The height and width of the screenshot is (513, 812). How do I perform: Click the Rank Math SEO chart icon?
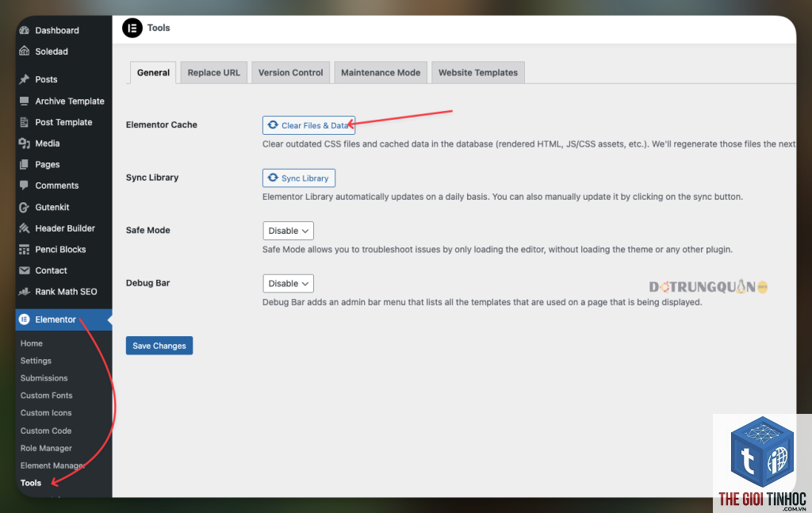point(25,292)
